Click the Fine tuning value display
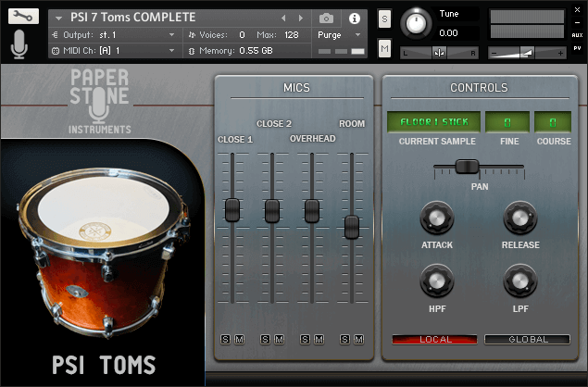 pyautogui.click(x=507, y=122)
